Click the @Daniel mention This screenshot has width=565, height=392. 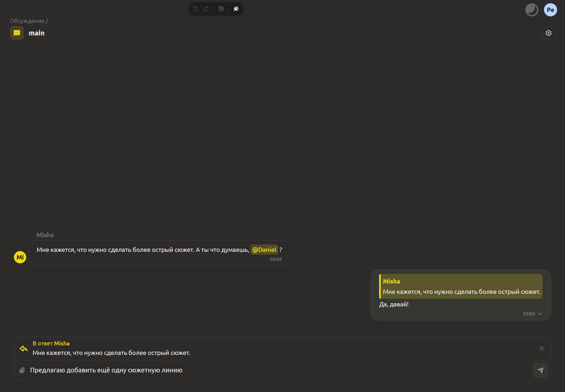click(x=264, y=250)
